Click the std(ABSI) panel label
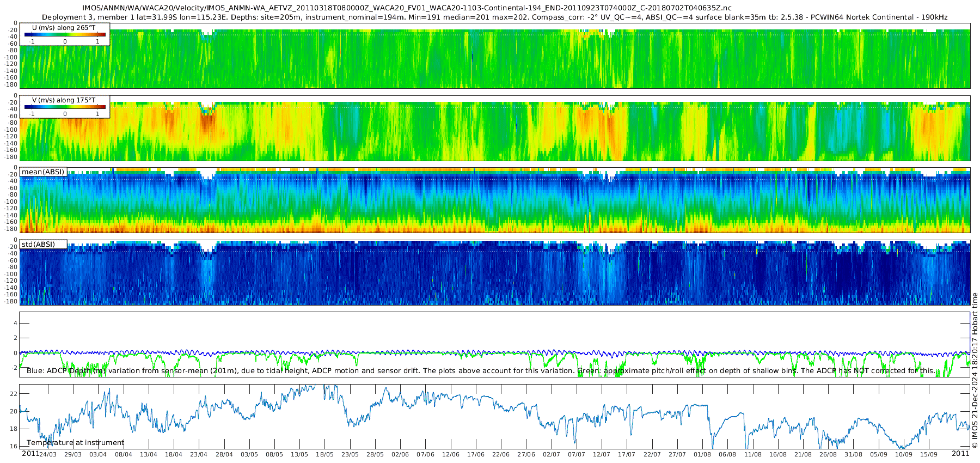This screenshot has width=980, height=463. (38, 245)
